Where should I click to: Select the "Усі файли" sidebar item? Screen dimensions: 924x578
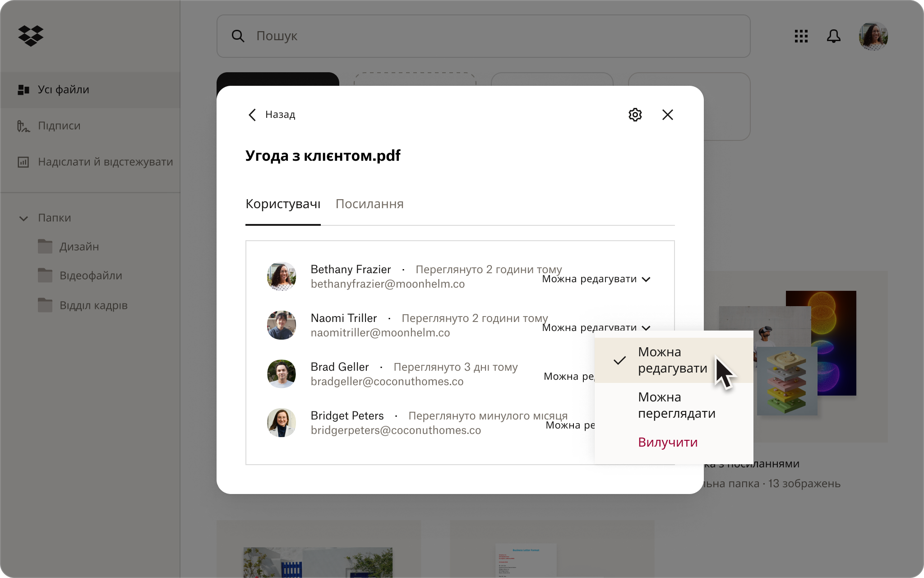63,90
